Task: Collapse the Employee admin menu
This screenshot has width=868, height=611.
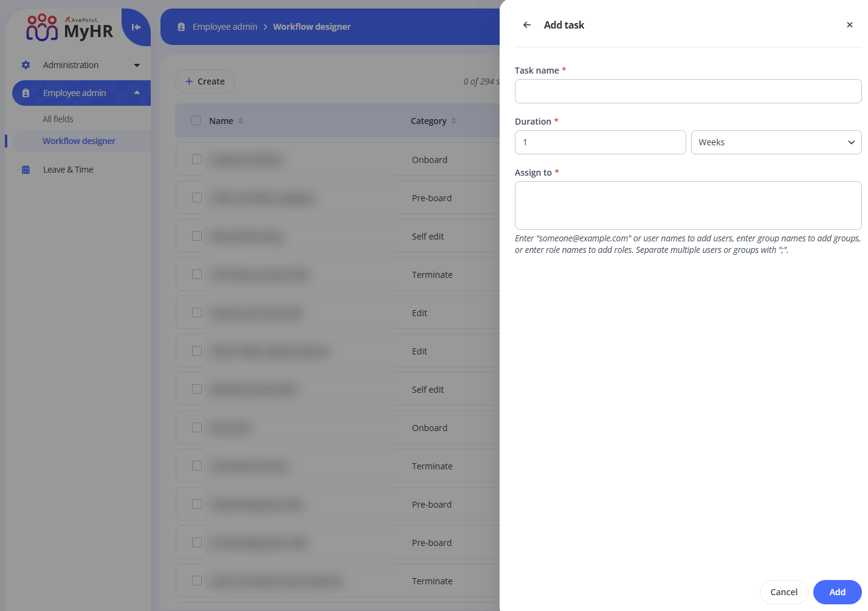Action: [x=137, y=93]
